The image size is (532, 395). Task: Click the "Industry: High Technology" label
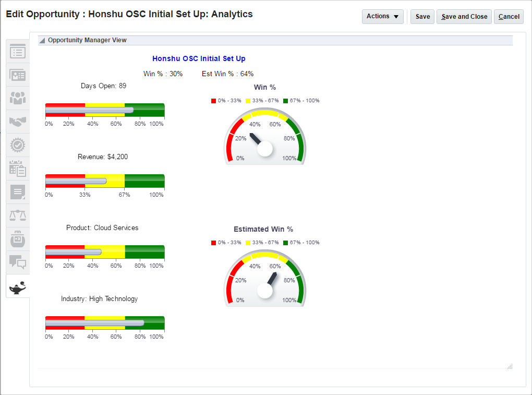[100, 298]
